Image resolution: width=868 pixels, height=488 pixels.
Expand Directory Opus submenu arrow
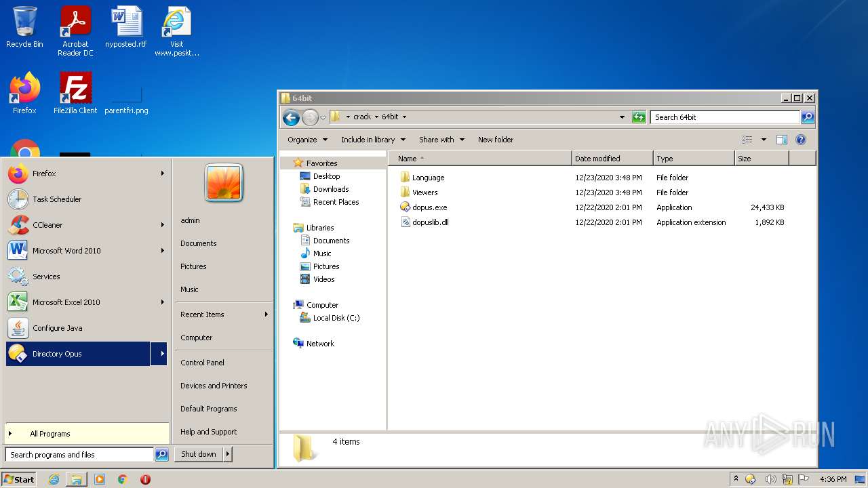(x=159, y=354)
